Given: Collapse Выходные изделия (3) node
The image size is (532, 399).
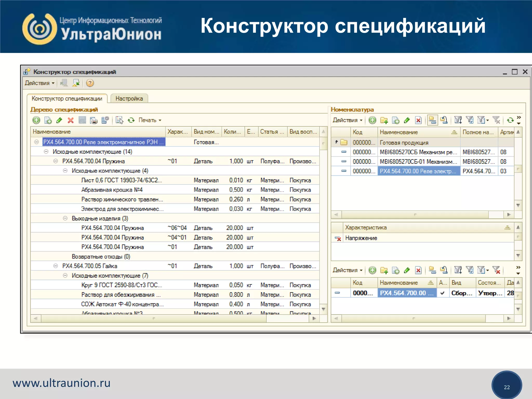Looking at the screenshot, I should 65,218.
